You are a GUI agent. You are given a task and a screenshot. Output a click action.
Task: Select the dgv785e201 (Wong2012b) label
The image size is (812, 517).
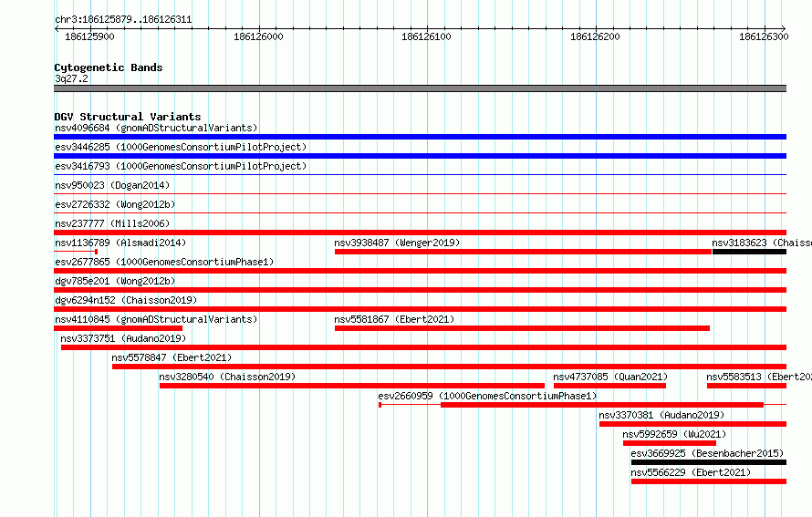115,281
